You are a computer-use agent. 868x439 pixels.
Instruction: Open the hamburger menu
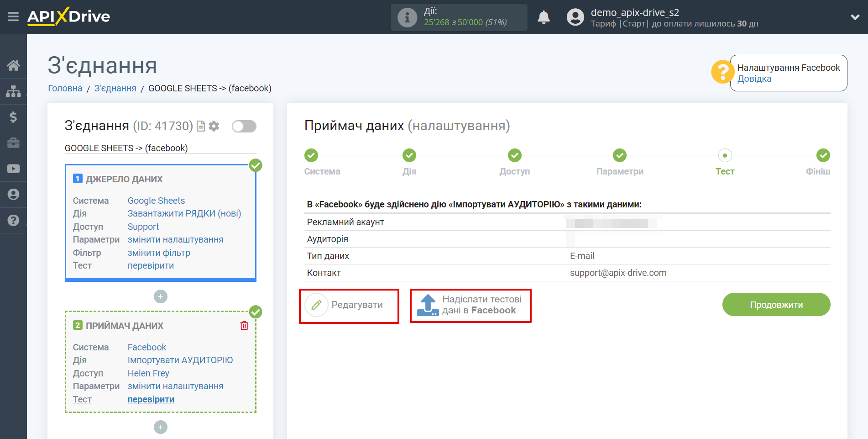[x=13, y=17]
